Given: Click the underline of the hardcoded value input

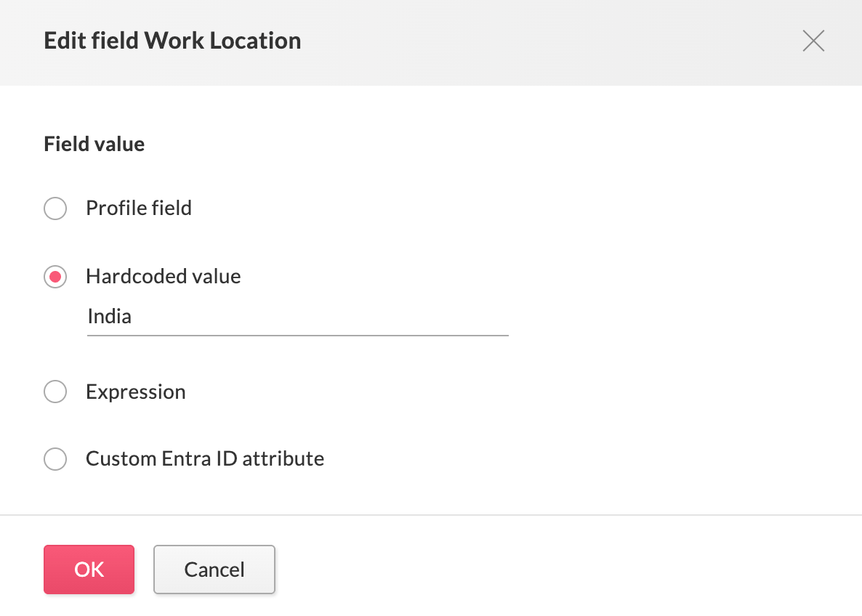Looking at the screenshot, I should tap(298, 336).
